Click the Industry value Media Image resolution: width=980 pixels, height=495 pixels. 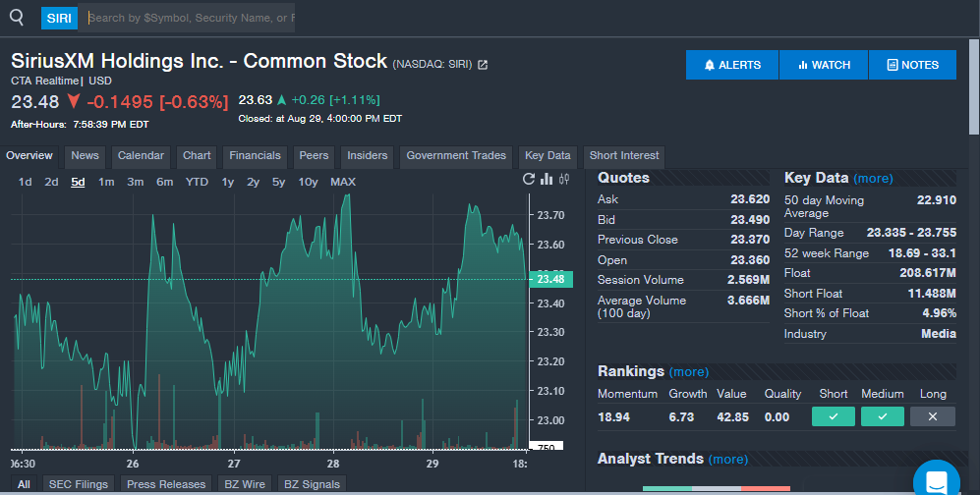pyautogui.click(x=939, y=333)
